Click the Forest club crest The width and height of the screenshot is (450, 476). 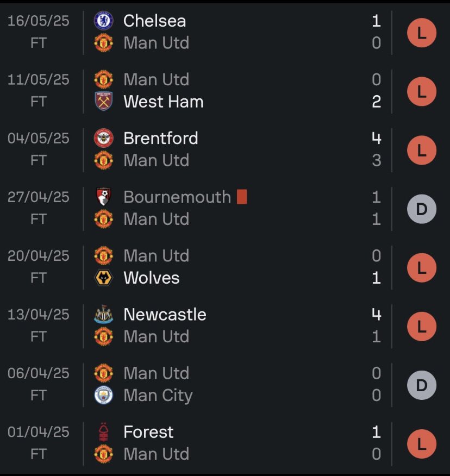[x=104, y=431]
